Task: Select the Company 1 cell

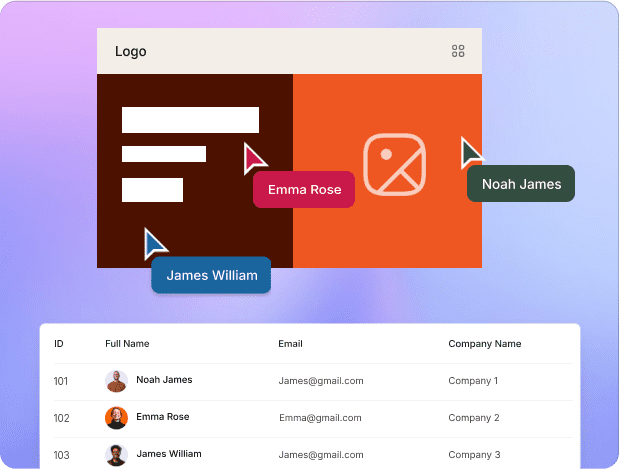Action: click(473, 381)
